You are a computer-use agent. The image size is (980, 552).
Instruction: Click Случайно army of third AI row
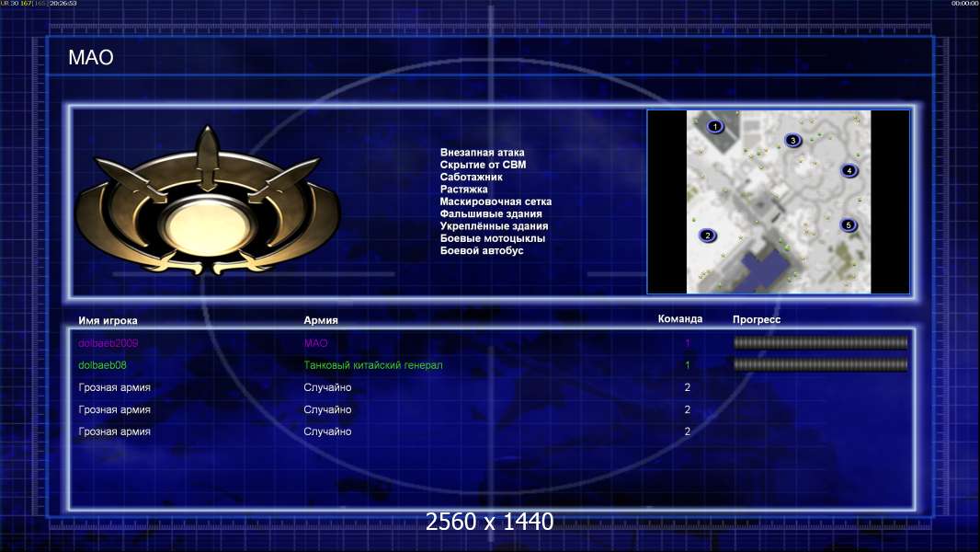(327, 431)
